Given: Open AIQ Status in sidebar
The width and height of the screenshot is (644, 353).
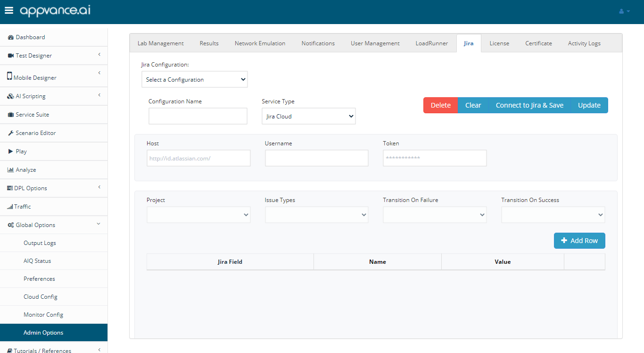Looking at the screenshot, I should pyautogui.click(x=54, y=261).
